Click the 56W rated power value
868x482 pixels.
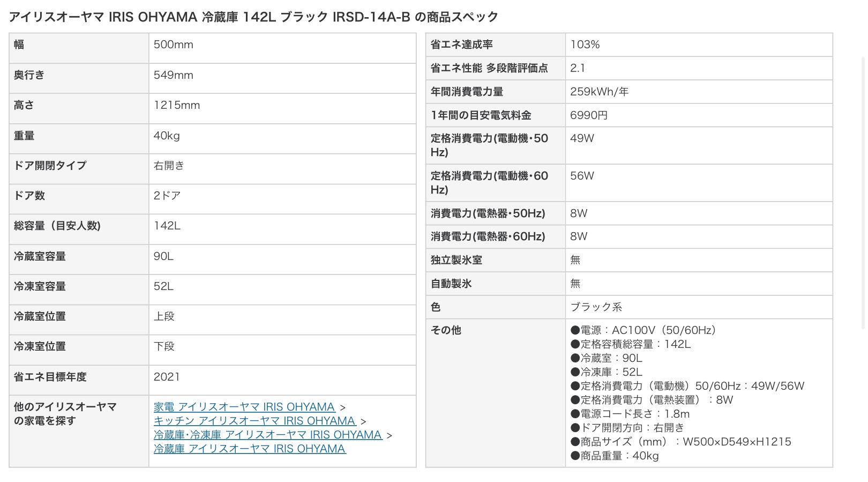click(x=582, y=176)
